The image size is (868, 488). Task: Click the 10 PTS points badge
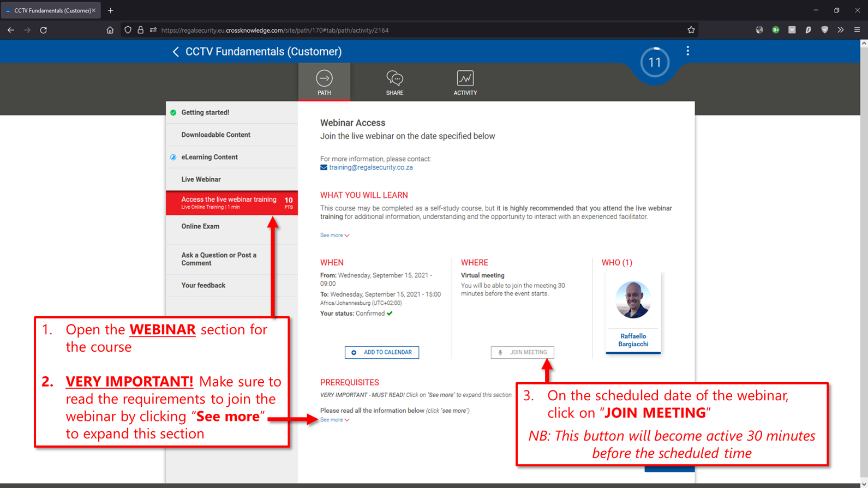click(x=288, y=203)
